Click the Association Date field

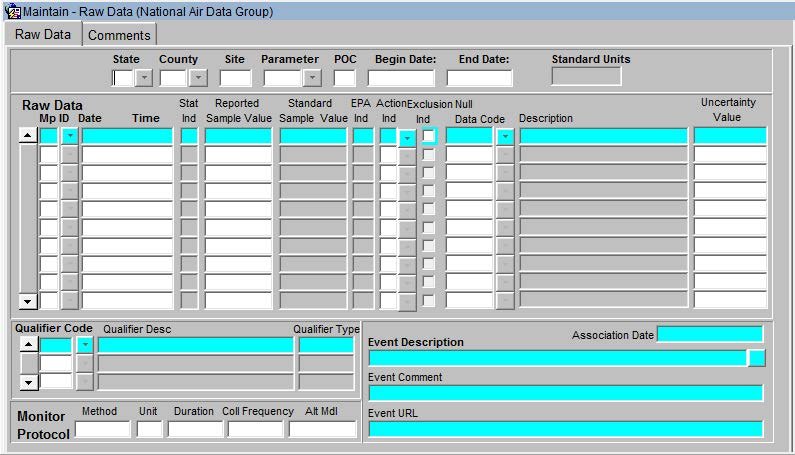coord(710,334)
